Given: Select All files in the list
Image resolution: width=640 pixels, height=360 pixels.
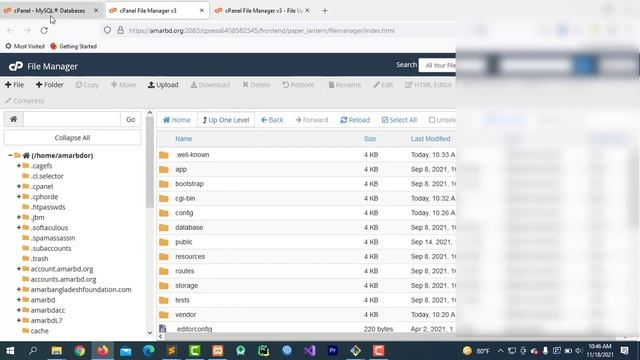Looking at the screenshot, I should point(399,120).
